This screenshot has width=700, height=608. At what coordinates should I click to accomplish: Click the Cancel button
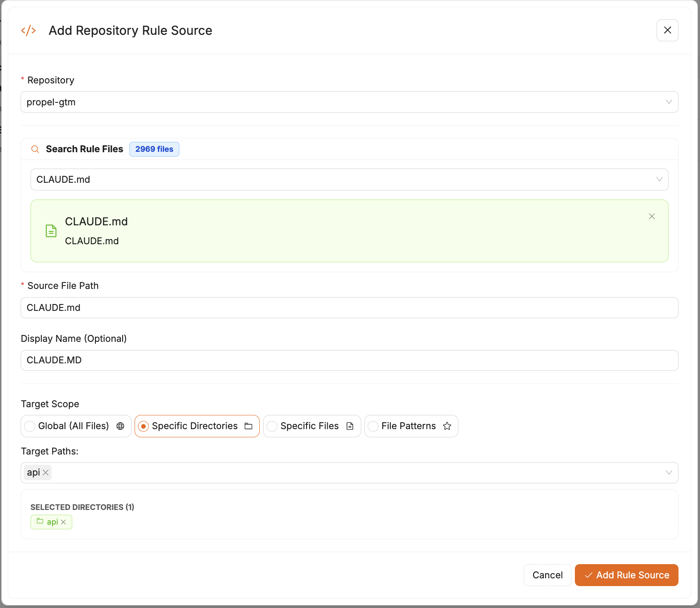pos(547,575)
